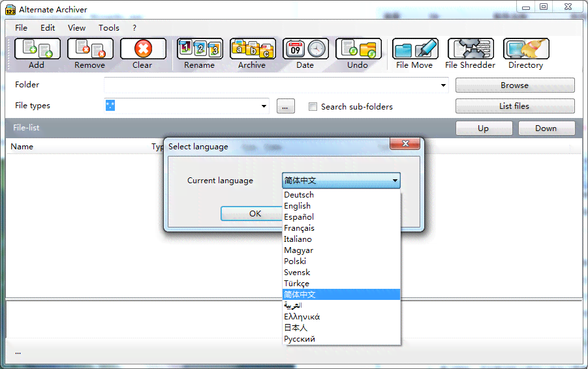The height and width of the screenshot is (369, 588).
Task: Launch the File Move tool
Action: [x=415, y=49]
